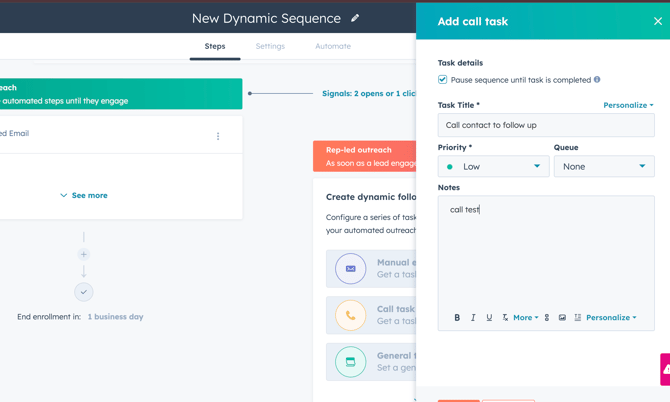Open three-dot menu on email step

click(218, 136)
